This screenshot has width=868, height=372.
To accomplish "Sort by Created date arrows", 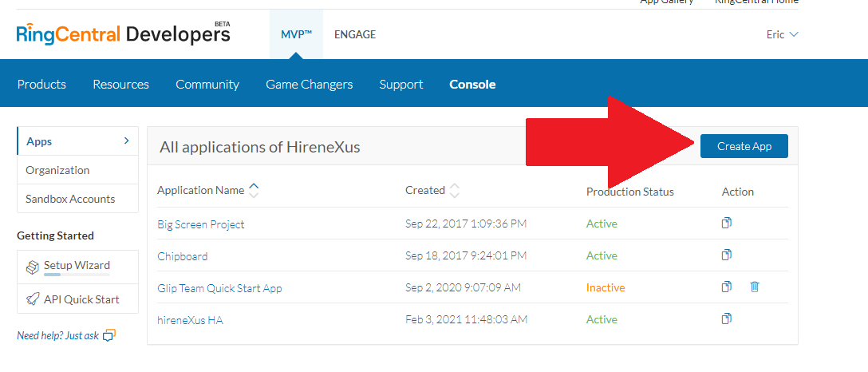I will pos(455,191).
